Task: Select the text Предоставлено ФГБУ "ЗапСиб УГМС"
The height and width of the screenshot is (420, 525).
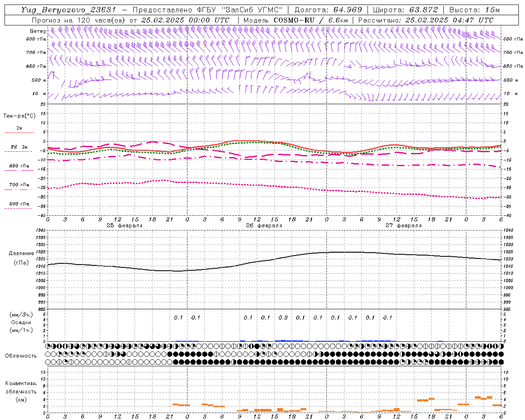Action: 208,10
